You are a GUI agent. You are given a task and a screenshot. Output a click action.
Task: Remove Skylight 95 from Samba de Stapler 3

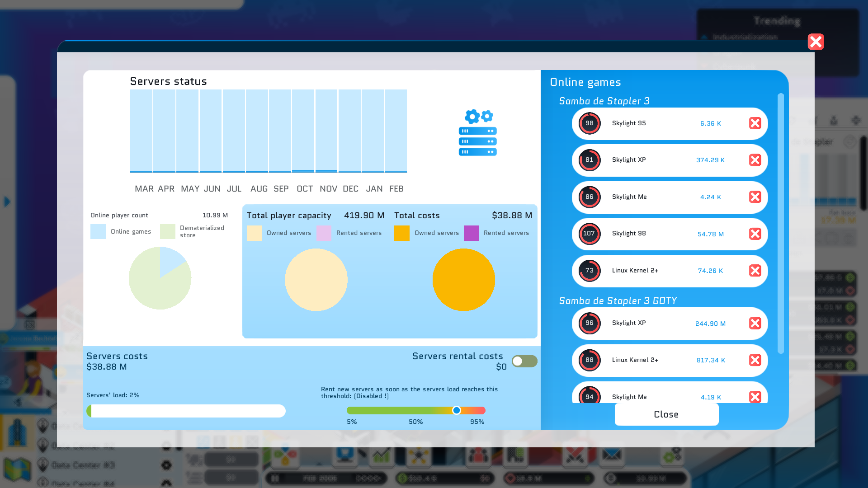click(x=755, y=123)
